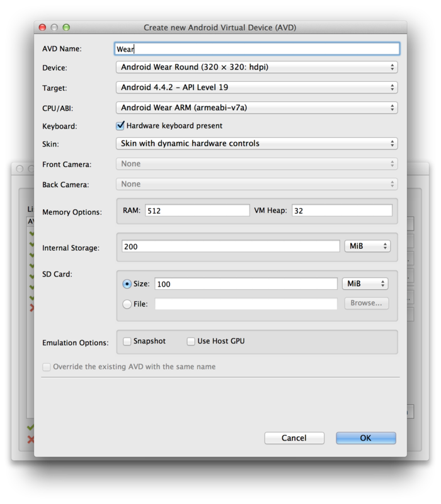Select the SD Card File radio button
The image size is (441, 504).
point(127,304)
